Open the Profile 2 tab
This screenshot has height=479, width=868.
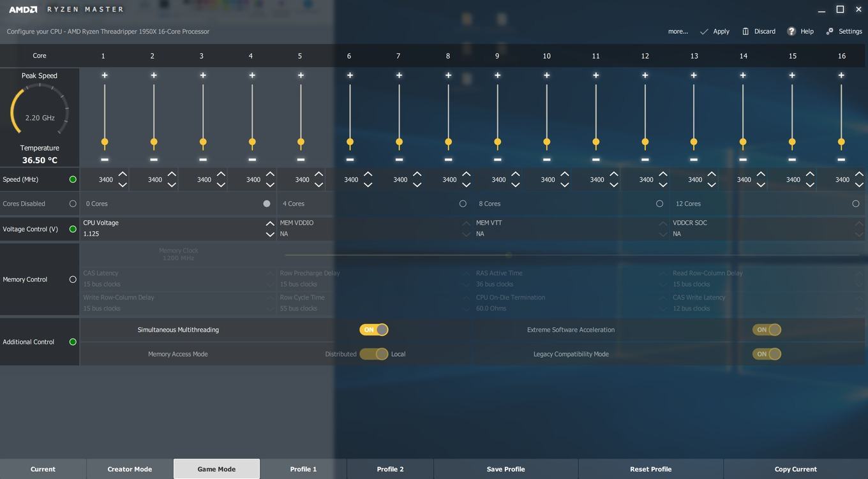click(390, 469)
